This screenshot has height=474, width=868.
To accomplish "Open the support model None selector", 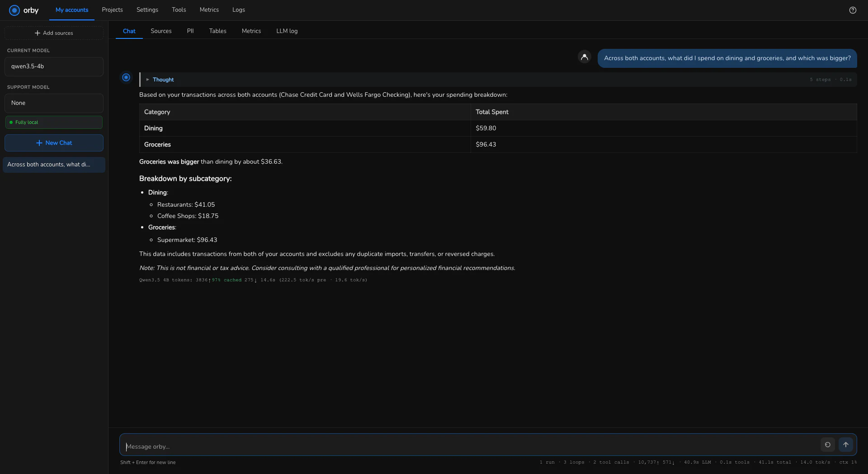I will point(54,103).
